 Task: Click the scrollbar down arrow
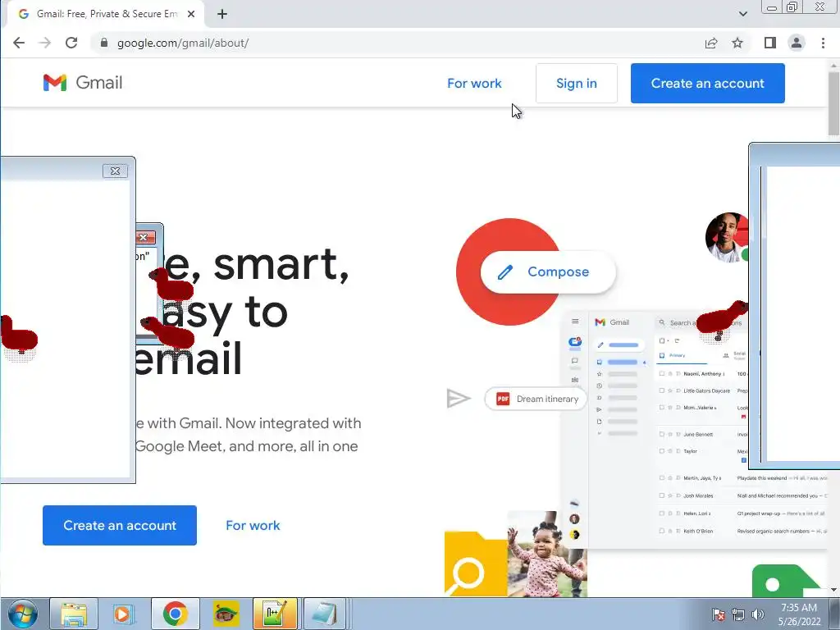pyautogui.click(x=833, y=590)
